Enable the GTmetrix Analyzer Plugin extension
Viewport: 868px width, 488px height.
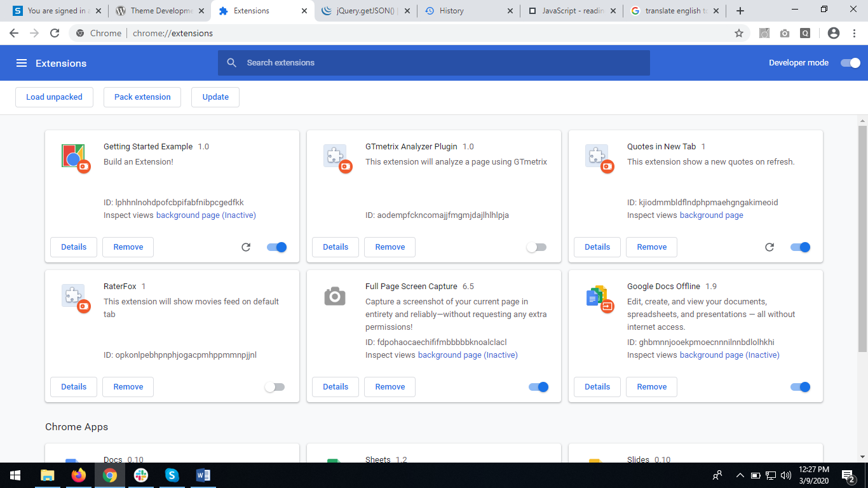click(x=536, y=247)
